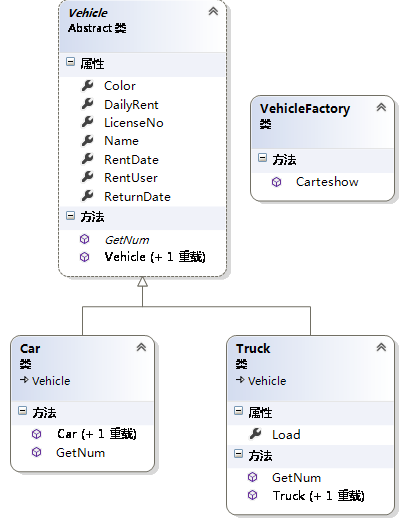The height and width of the screenshot is (532, 416).
Task: Collapse the Car class chevron
Action: point(141,347)
